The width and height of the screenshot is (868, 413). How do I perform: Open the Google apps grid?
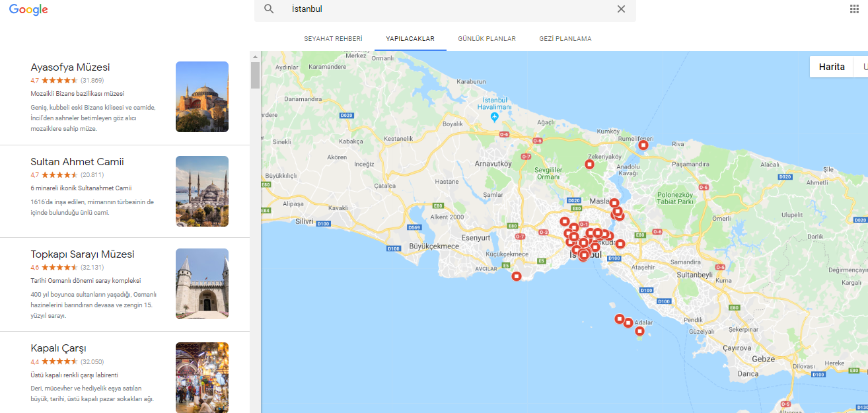[x=854, y=9]
